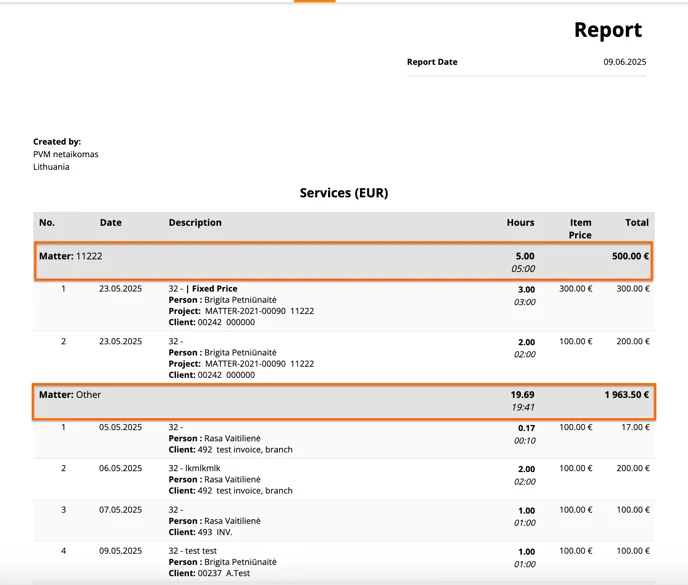Click the Created by label
This screenshot has width=688, height=585.
[57, 142]
